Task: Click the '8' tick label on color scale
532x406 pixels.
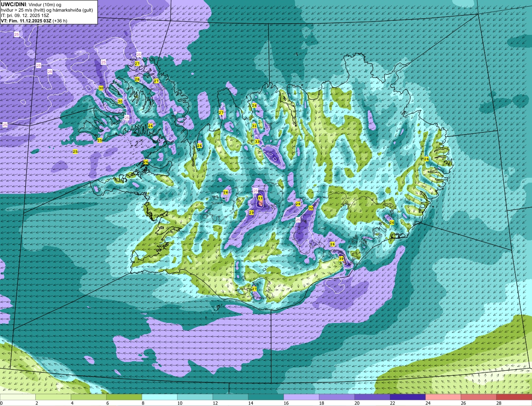Action: point(143,403)
